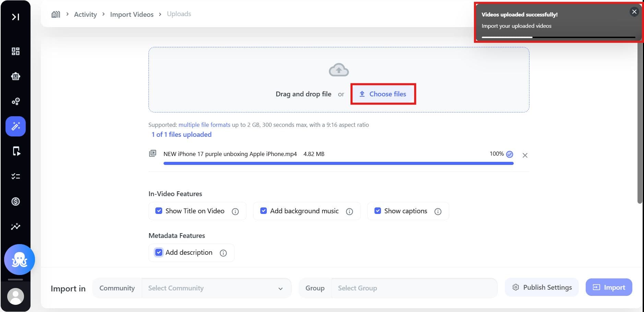Viewport: 644px width, 312px height.
Task: Click the Choose files button
Action: click(383, 94)
